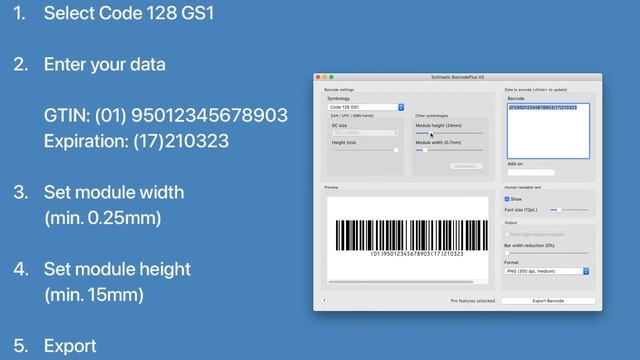
Task: Toggle the Show human readable text checkbox
Action: click(x=507, y=199)
